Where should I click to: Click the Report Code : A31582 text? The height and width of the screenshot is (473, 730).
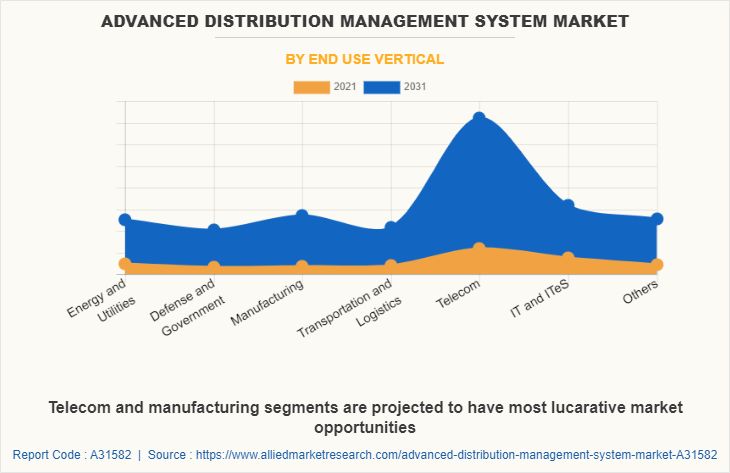click(x=72, y=455)
